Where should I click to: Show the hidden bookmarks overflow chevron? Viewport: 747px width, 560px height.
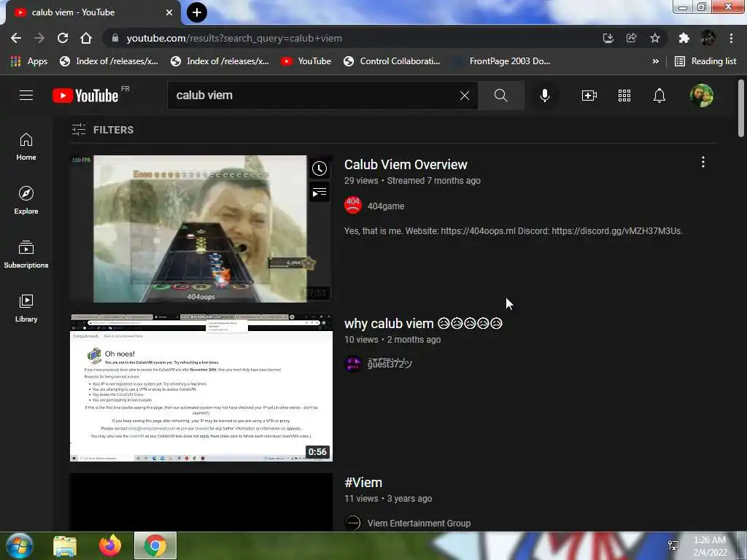tap(656, 61)
